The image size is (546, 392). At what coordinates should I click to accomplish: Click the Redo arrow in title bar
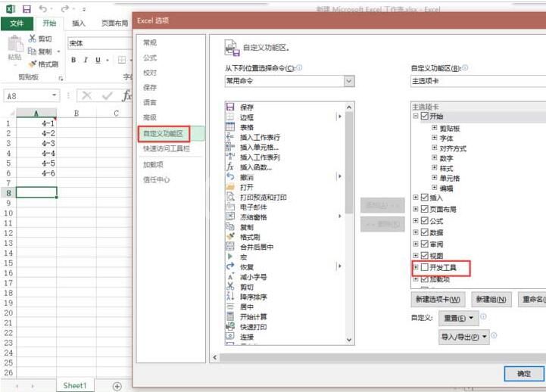pyautogui.click(x=65, y=8)
